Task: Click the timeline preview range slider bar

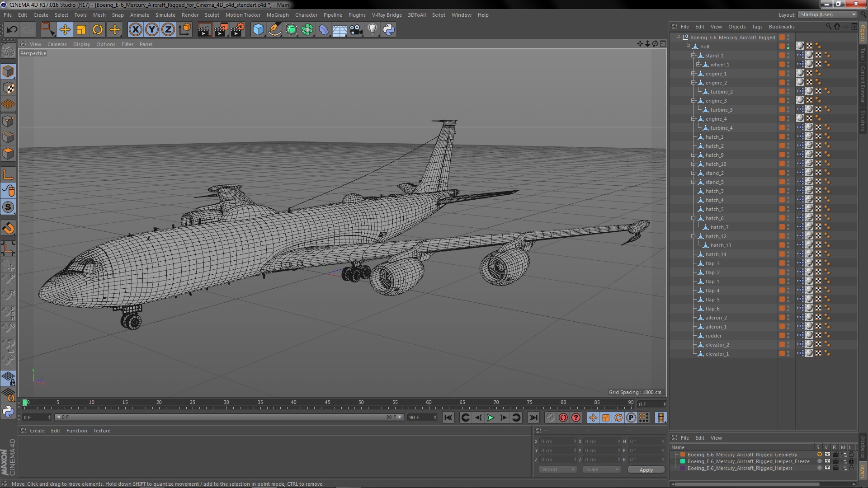Action: click(x=229, y=417)
